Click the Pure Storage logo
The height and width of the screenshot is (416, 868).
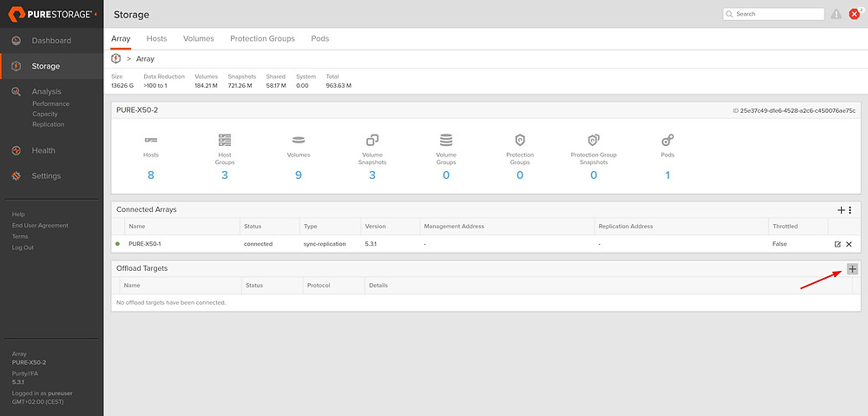(x=49, y=15)
